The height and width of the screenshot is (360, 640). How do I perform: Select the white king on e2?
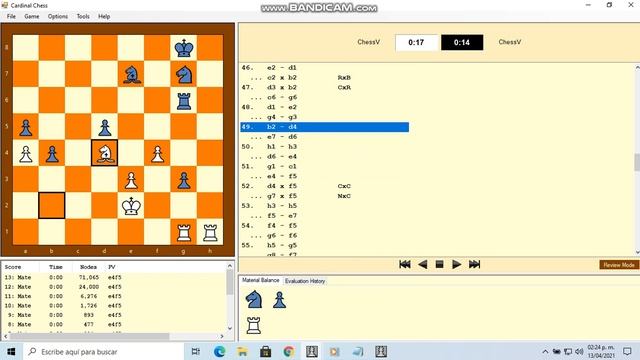[131, 206]
